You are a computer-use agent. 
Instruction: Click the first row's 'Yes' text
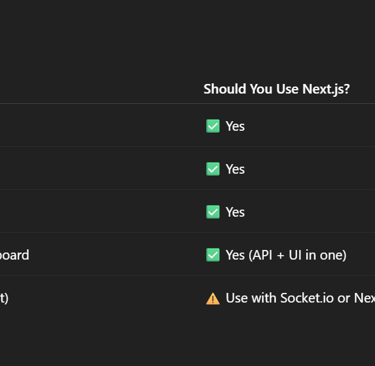click(x=235, y=126)
